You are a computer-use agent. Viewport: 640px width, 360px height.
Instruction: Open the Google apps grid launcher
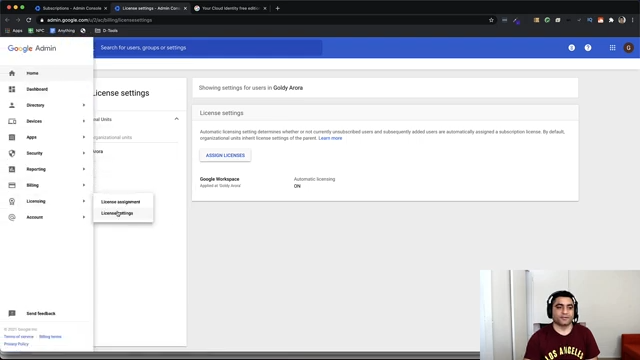pyautogui.click(x=612, y=48)
